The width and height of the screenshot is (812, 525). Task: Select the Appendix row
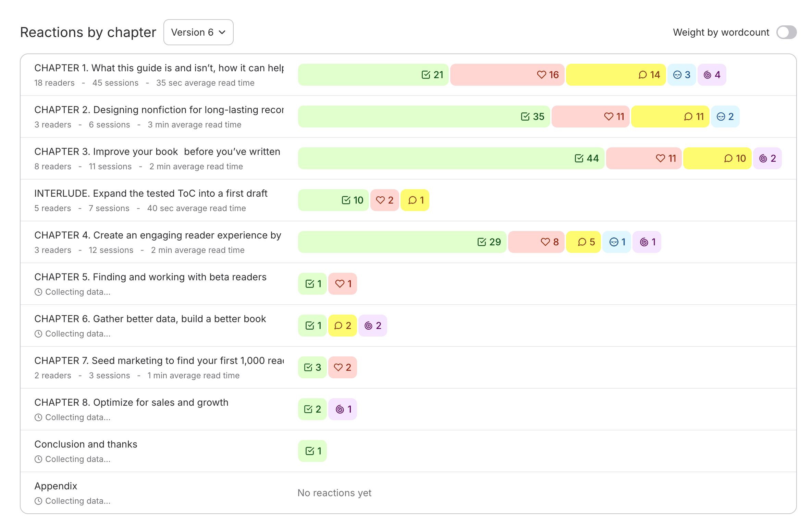[56, 486]
